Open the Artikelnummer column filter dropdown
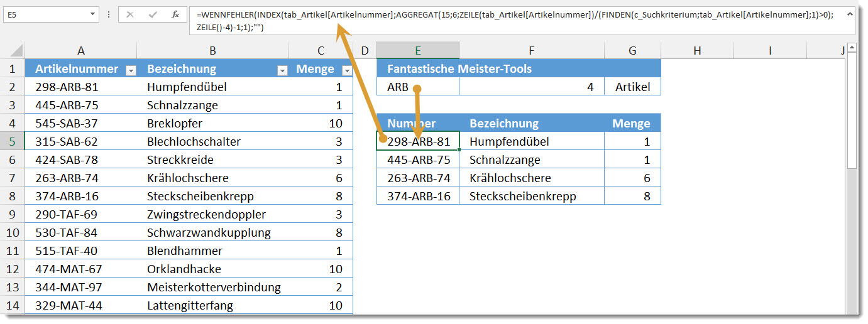The width and height of the screenshot is (868, 324). [131, 70]
